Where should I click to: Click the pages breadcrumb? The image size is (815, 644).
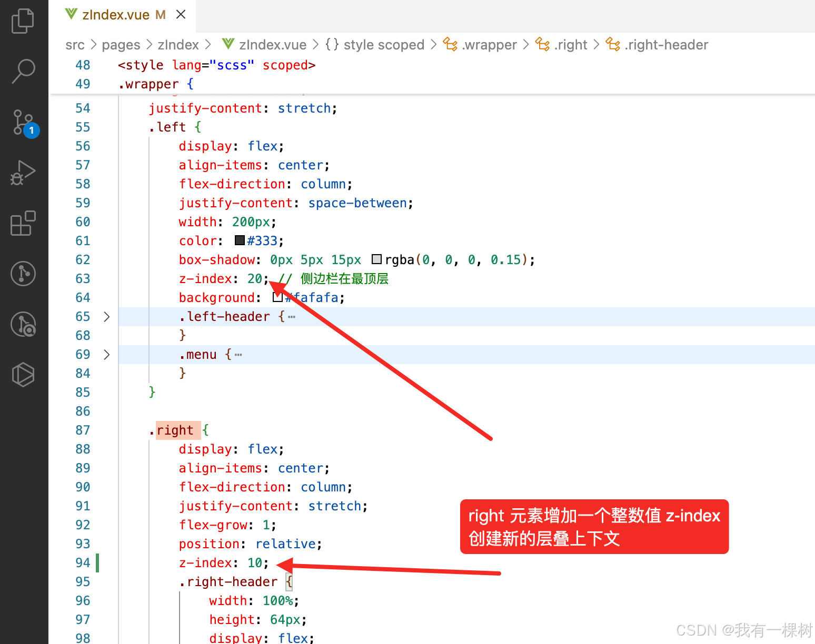click(121, 45)
